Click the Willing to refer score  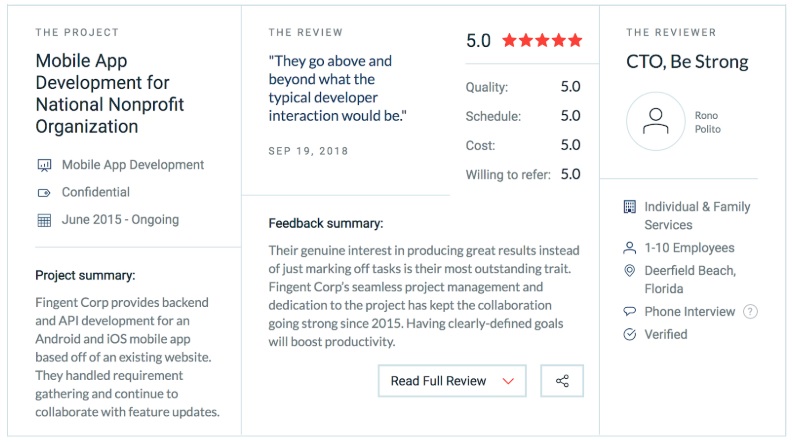570,174
